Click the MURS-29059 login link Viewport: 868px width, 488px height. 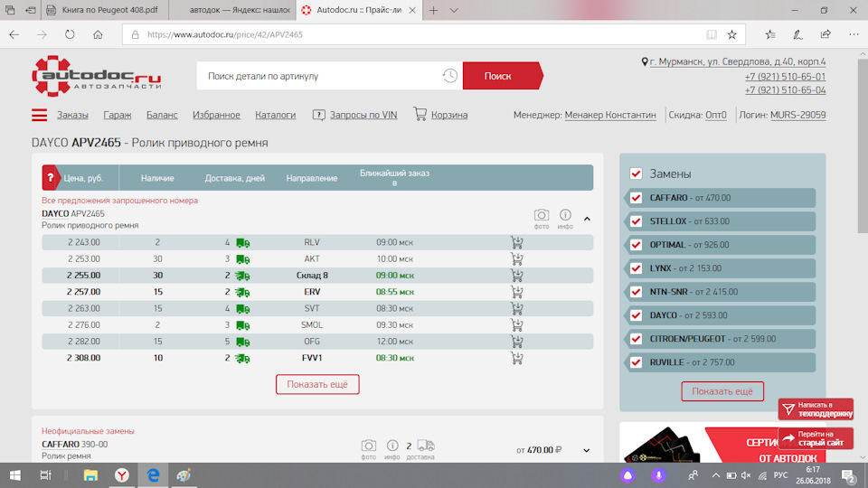point(797,115)
